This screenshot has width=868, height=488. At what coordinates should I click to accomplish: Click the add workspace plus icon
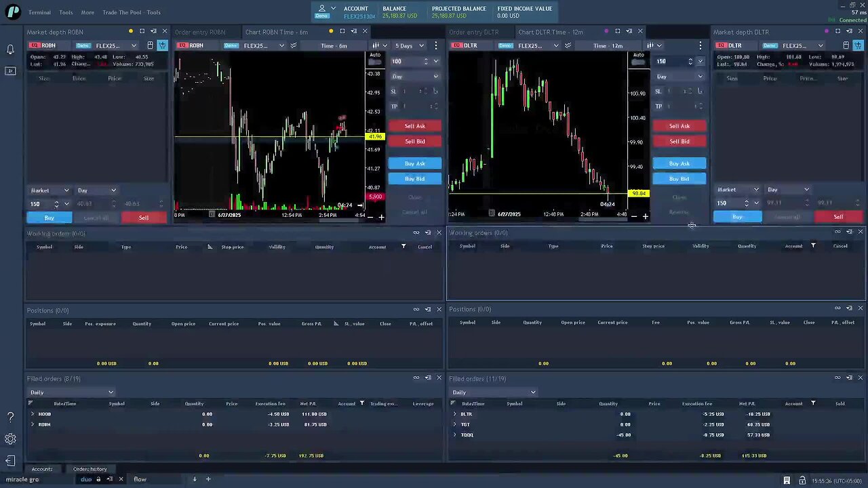click(x=208, y=479)
